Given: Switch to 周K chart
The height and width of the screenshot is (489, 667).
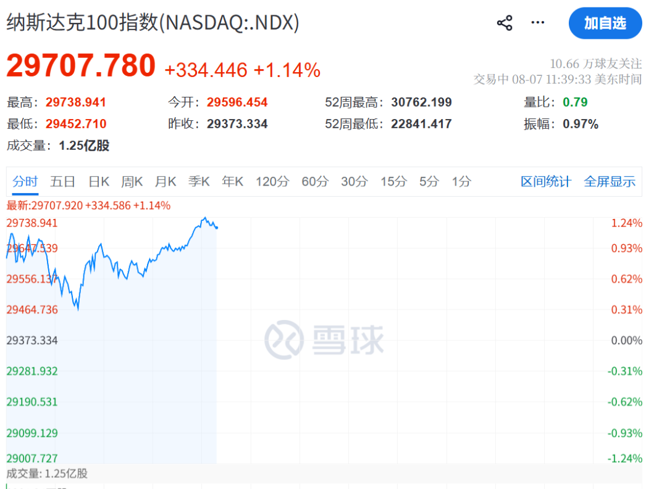Looking at the screenshot, I should (x=132, y=182).
